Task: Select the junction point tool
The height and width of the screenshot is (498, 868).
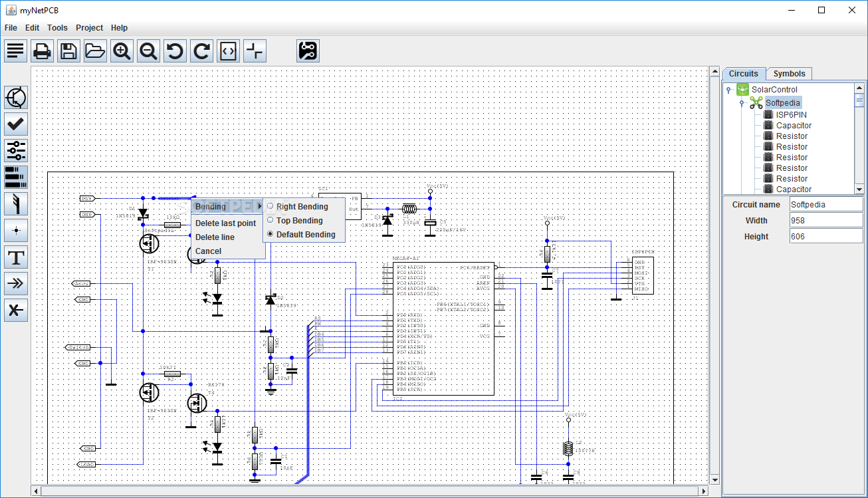Action: coord(16,230)
